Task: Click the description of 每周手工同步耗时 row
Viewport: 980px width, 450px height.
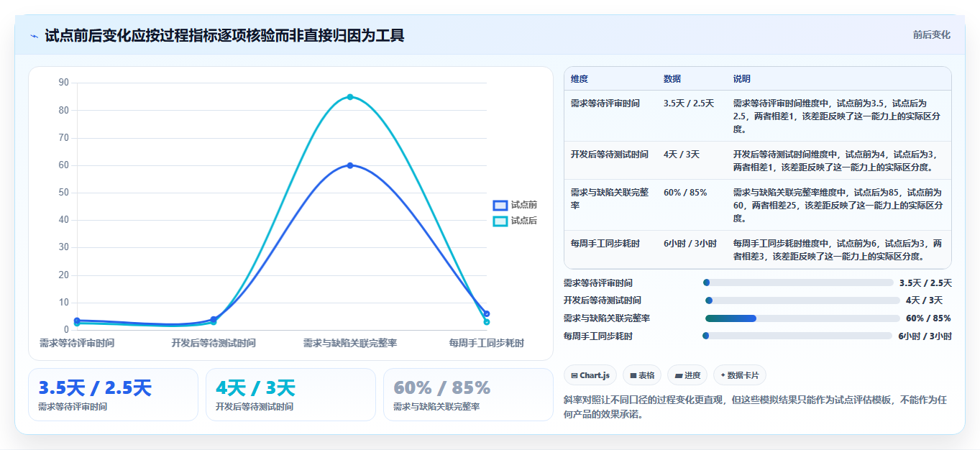Action: point(838,249)
